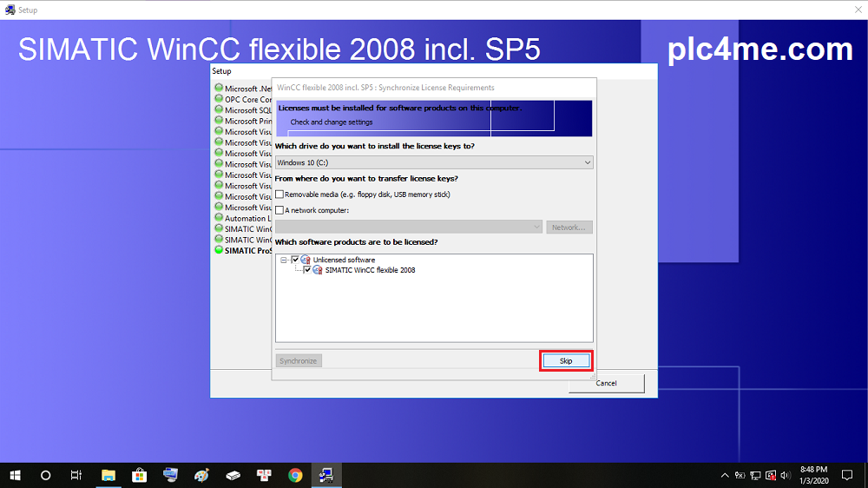The height and width of the screenshot is (488, 868).
Task: Click the Task View taskbar icon
Action: click(76, 475)
